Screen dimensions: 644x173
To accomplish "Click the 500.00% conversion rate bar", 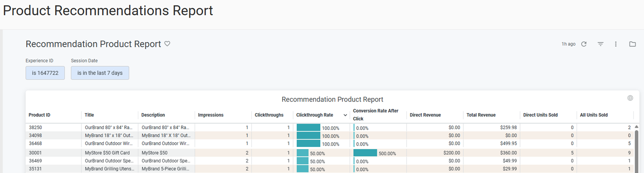I will (x=365, y=153).
